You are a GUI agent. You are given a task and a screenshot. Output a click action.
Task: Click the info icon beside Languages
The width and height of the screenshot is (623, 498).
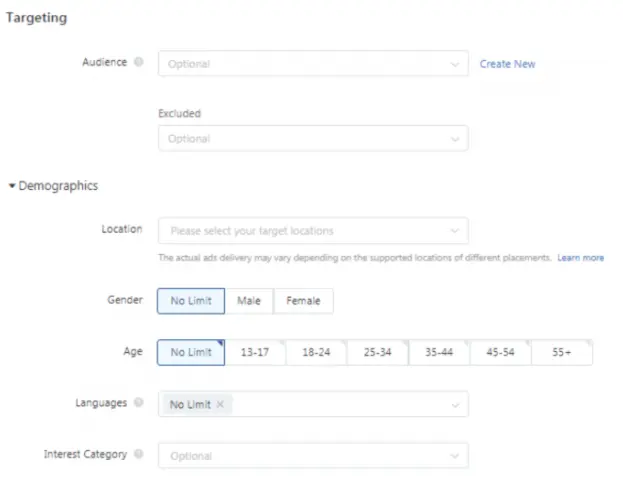point(138,403)
